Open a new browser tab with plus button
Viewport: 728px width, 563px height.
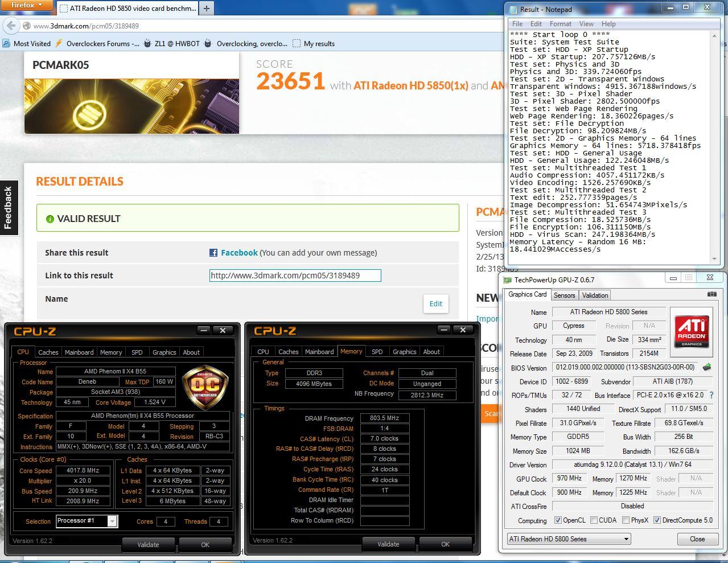(206, 8)
